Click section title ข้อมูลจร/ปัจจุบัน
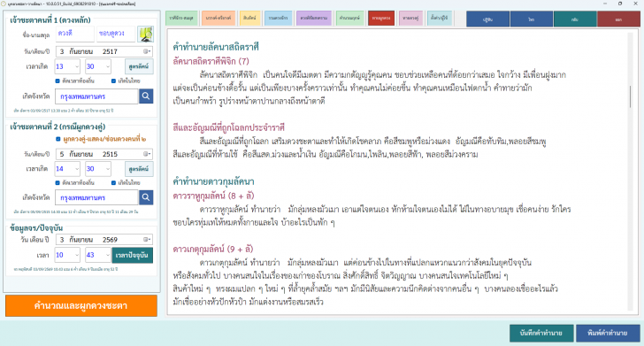Viewport: 644px width, 346px height. (x=36, y=227)
